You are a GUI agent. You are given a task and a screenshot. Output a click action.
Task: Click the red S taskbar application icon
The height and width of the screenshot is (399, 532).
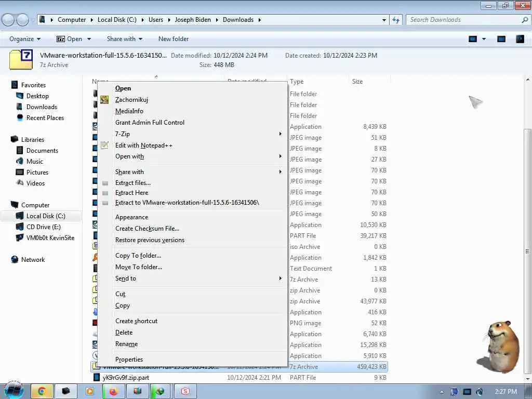pos(185,391)
